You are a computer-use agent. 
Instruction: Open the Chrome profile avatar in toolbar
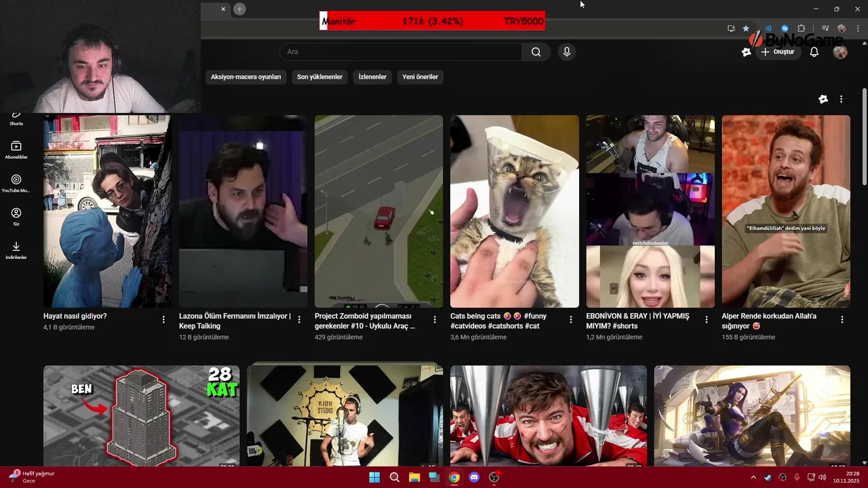842,28
